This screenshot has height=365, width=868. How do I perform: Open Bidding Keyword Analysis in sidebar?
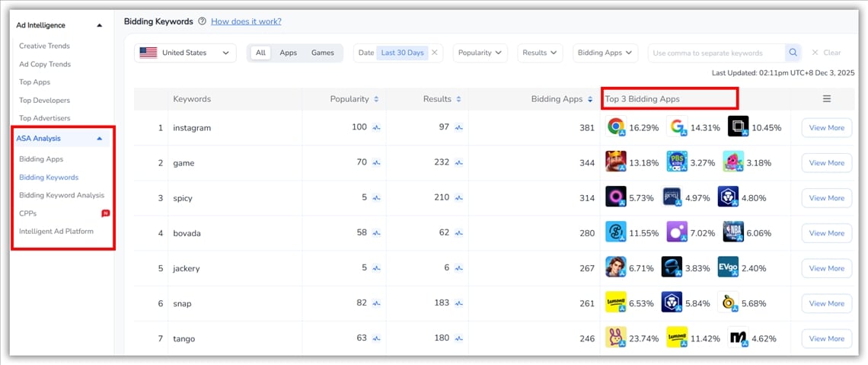click(61, 195)
